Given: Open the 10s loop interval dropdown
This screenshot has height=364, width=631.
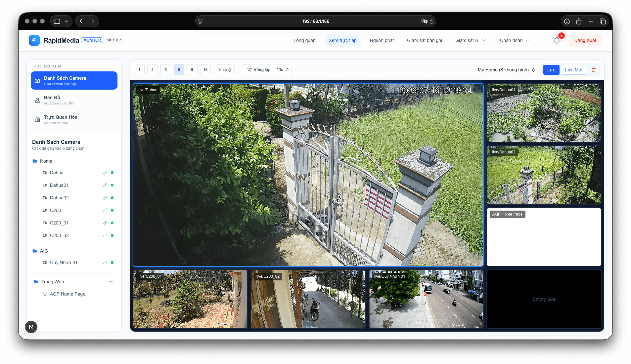Looking at the screenshot, I should pos(283,70).
